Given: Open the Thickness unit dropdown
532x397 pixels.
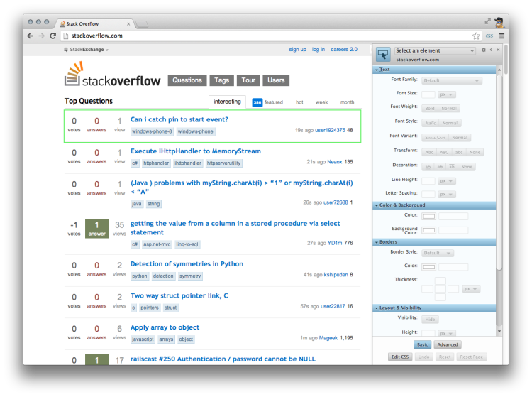Looking at the screenshot, I should coord(471,289).
